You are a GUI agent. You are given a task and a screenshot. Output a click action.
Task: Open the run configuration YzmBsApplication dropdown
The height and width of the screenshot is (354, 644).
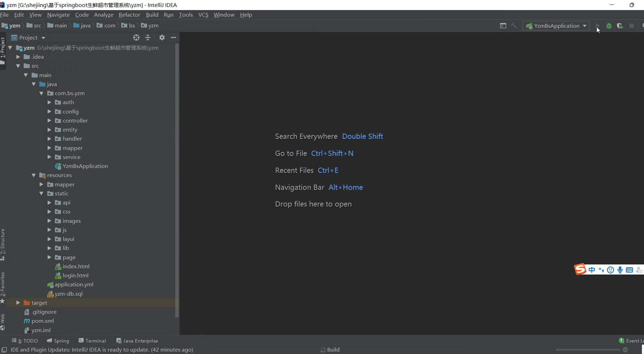pyautogui.click(x=556, y=26)
